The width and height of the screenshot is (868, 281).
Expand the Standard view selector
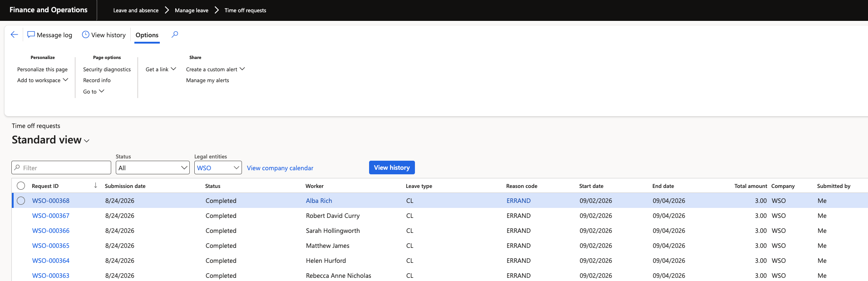pos(50,140)
